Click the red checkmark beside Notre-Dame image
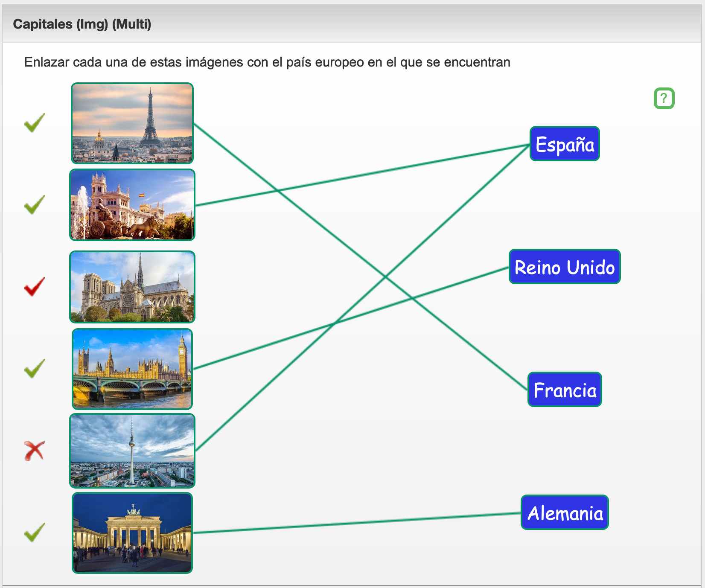Image resolution: width=705 pixels, height=588 pixels. pyautogui.click(x=35, y=286)
